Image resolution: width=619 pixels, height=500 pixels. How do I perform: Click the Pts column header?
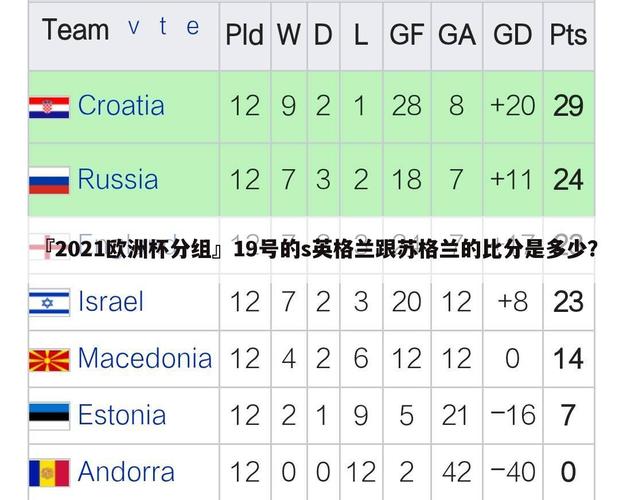tap(568, 36)
